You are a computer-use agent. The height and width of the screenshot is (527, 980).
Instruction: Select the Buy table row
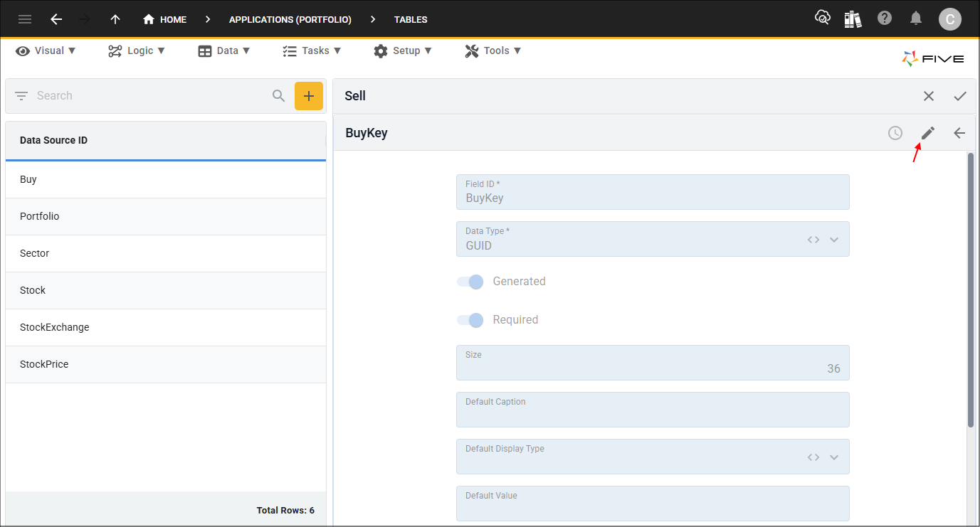tap(166, 180)
